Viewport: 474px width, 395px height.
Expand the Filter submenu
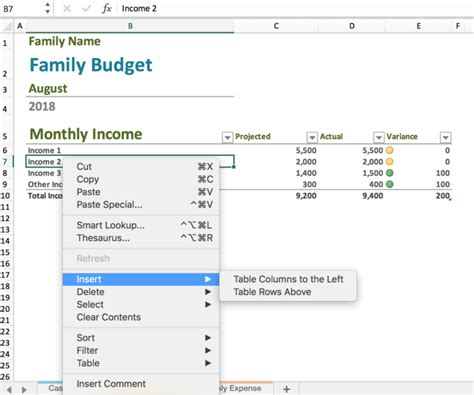click(141, 351)
